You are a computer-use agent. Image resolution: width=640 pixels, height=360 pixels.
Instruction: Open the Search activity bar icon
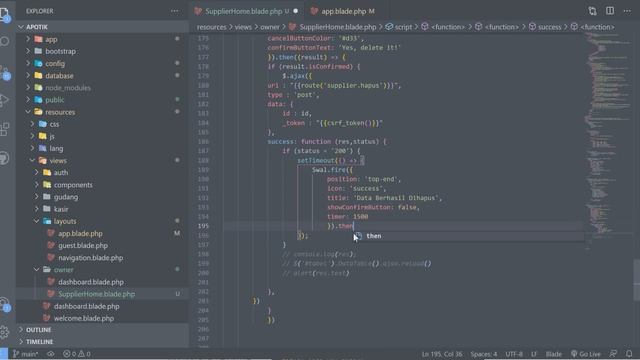tap(5, 41)
